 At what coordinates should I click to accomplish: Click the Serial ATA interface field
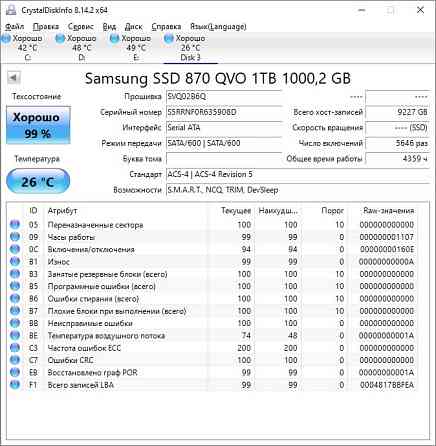coord(224,128)
